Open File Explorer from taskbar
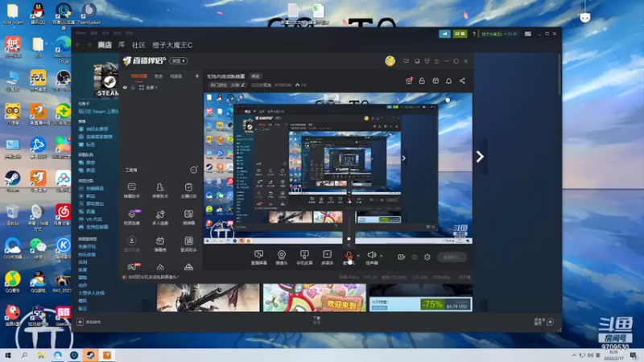Image resolution: width=644 pixels, height=362 pixels. 41,356
